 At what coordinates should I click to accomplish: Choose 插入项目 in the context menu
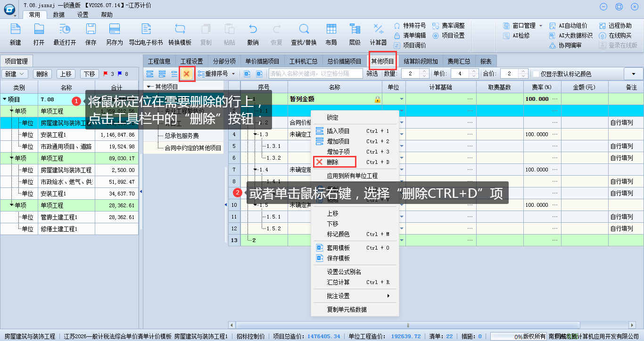355,131
